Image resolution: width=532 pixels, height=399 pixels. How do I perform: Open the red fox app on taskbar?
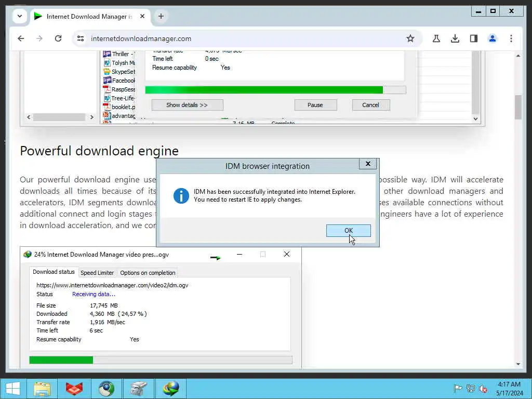[74, 389]
